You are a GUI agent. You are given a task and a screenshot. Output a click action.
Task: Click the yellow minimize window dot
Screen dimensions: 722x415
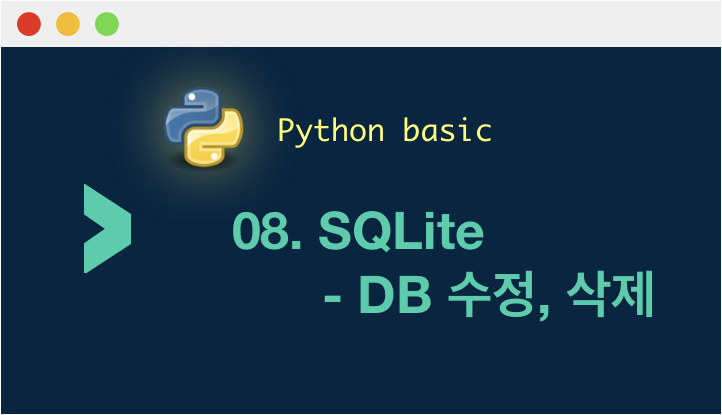(68, 24)
